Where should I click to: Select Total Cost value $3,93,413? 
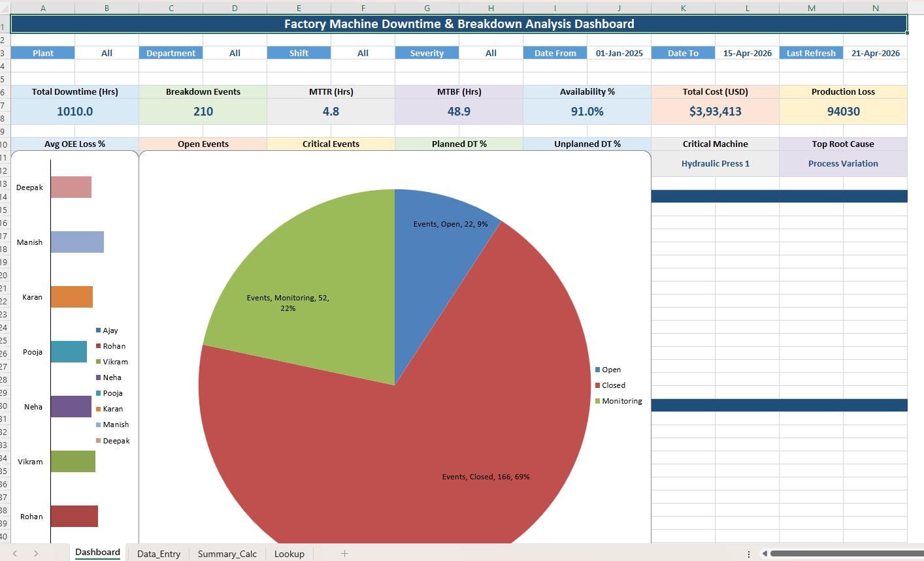pos(715,111)
